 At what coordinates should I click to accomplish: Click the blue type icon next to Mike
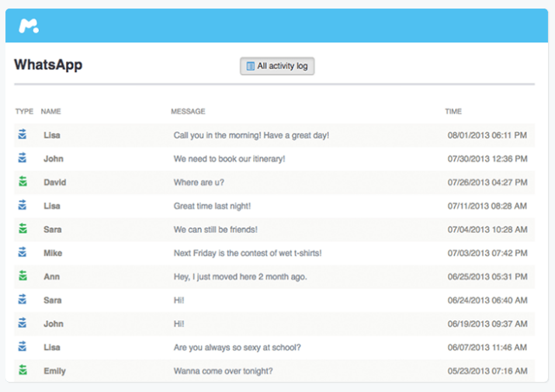tap(23, 253)
